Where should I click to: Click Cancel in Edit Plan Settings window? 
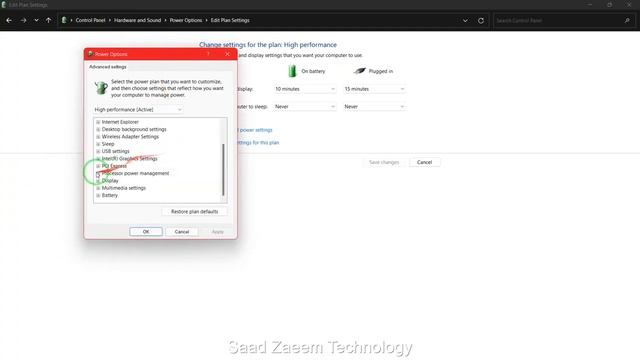click(424, 162)
